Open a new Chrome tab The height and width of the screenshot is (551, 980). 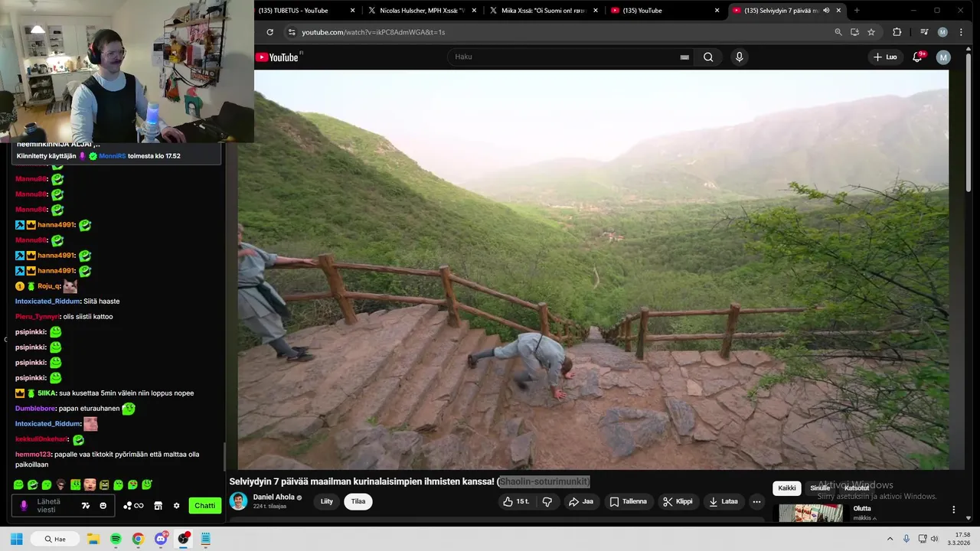point(856,11)
